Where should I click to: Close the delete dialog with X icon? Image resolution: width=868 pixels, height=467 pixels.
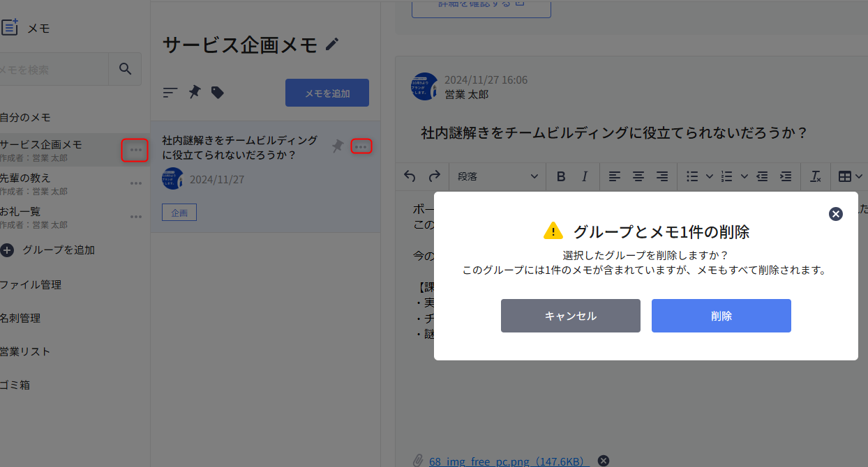click(836, 214)
